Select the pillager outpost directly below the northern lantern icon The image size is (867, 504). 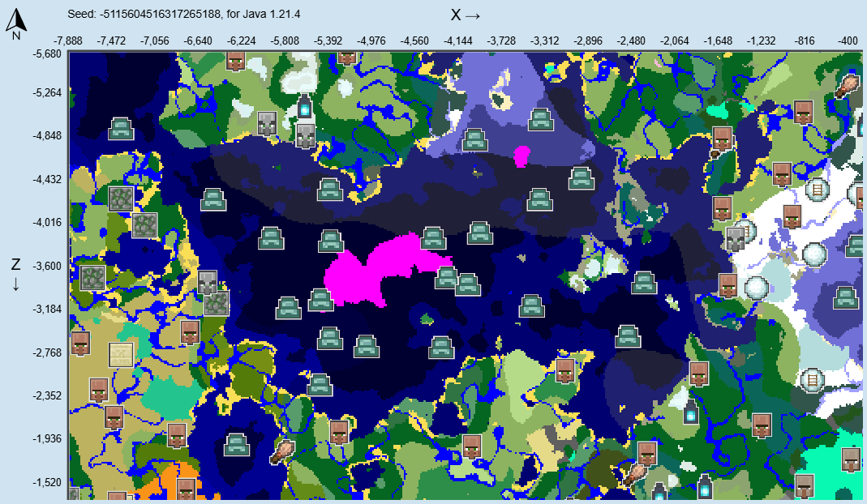tap(305, 135)
